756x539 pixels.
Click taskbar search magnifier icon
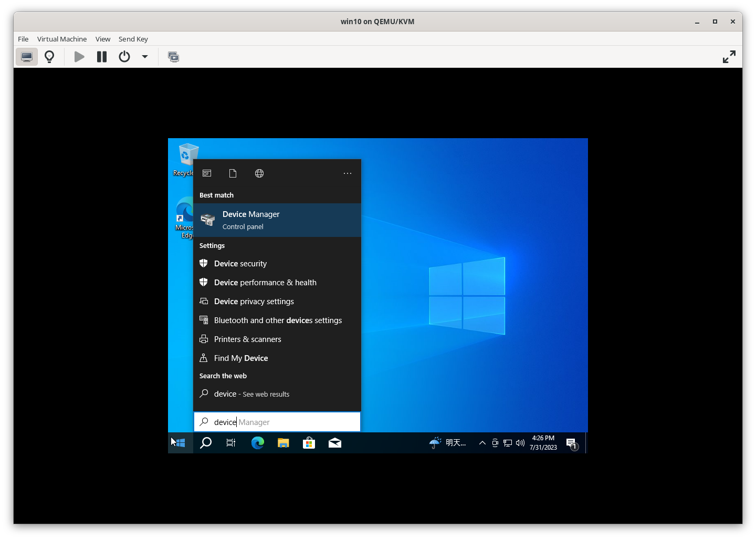click(x=206, y=443)
